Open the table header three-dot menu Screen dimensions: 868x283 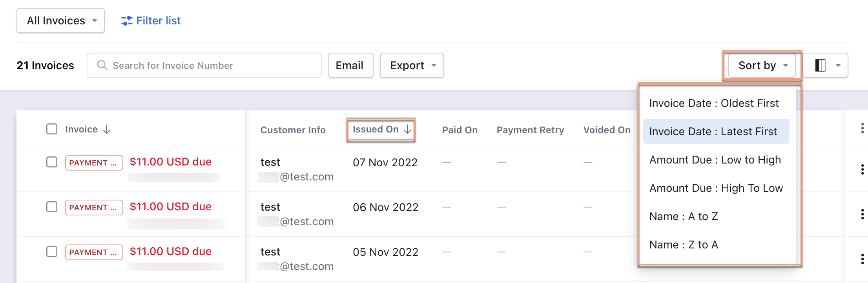[862, 129]
